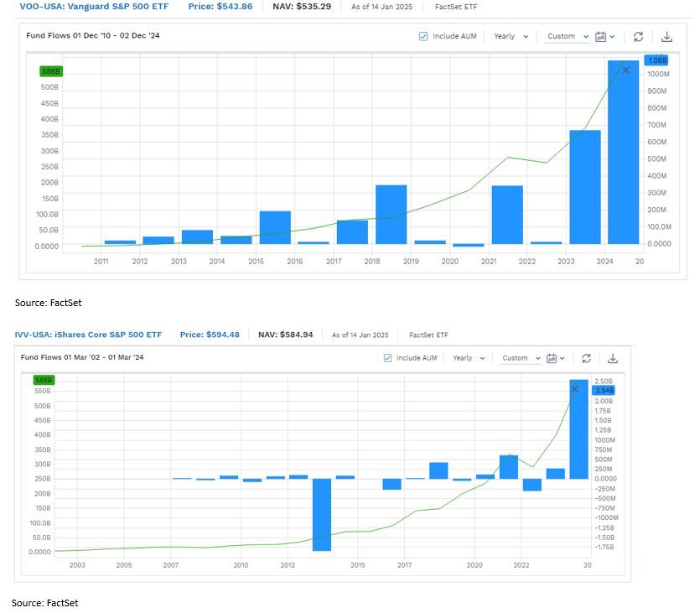Select the 2023 flow bar in VOO chart
The width and height of the screenshot is (700, 613).
585,187
